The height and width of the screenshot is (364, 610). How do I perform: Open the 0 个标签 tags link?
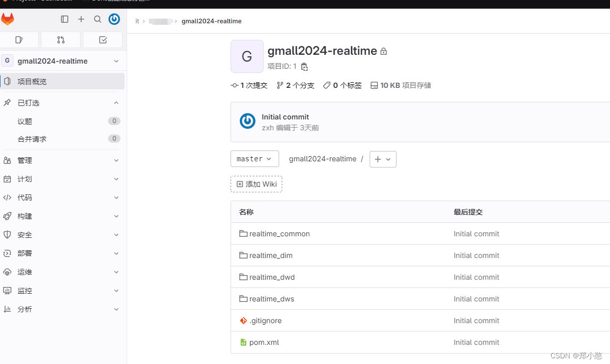342,85
